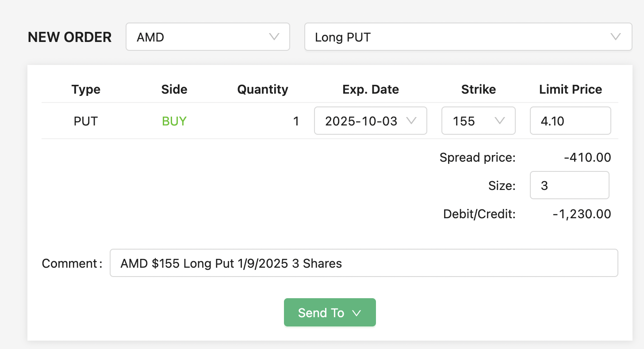The width and height of the screenshot is (644, 349).
Task: Click the chevron icon in the AMD selector
Action: pyautogui.click(x=274, y=37)
